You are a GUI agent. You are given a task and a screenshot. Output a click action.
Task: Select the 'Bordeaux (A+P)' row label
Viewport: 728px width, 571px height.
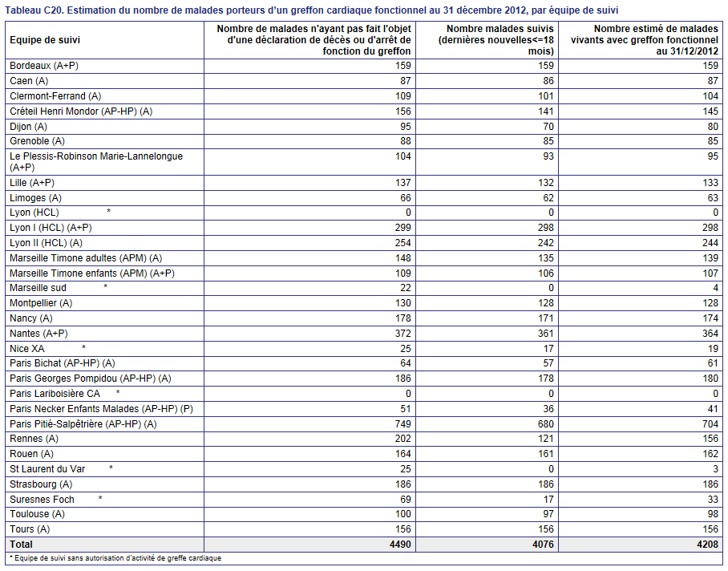[x=44, y=66]
